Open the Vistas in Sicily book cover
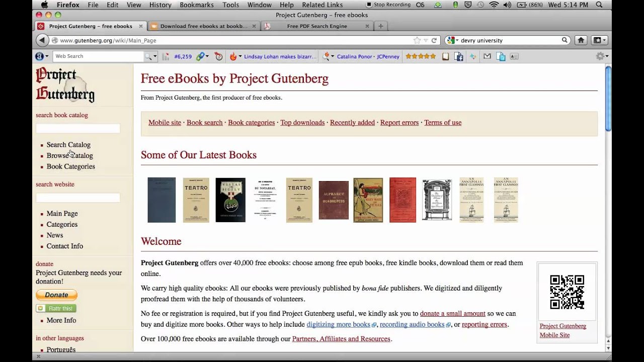Screen dimensions: 644x362 tap(230, 200)
